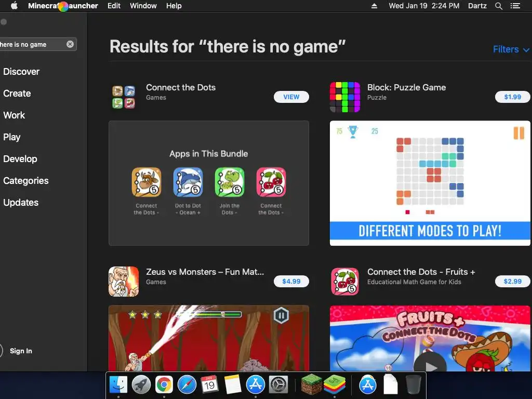Open Google Chrome from the Dock

164,385
